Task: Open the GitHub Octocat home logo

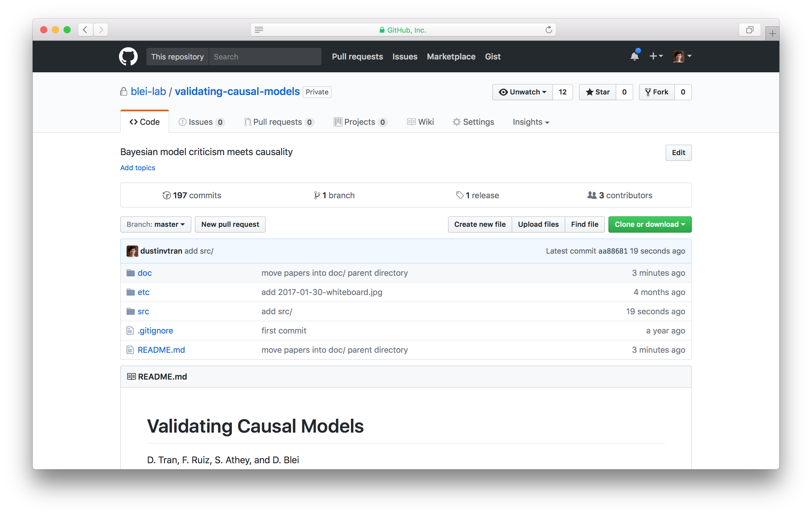Action: click(x=128, y=56)
